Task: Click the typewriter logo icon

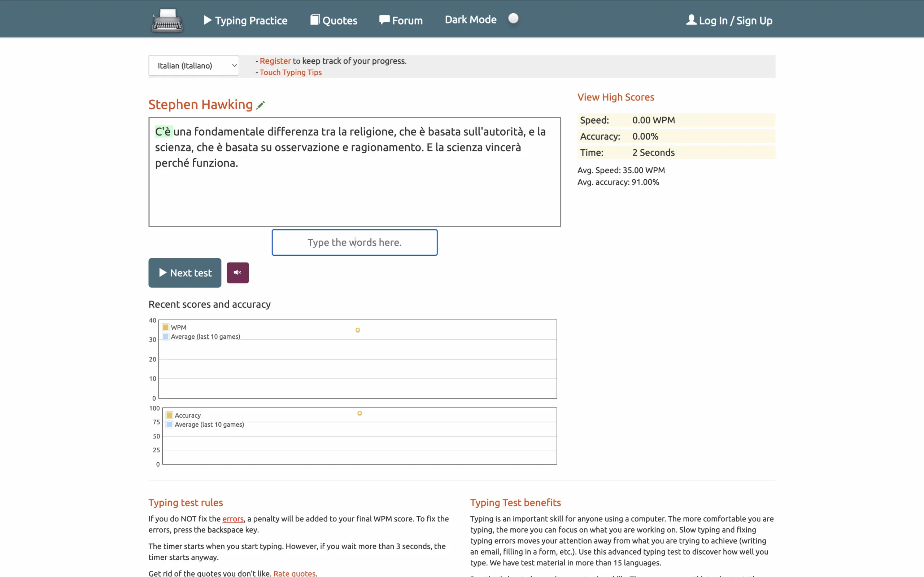Action: 167,21
